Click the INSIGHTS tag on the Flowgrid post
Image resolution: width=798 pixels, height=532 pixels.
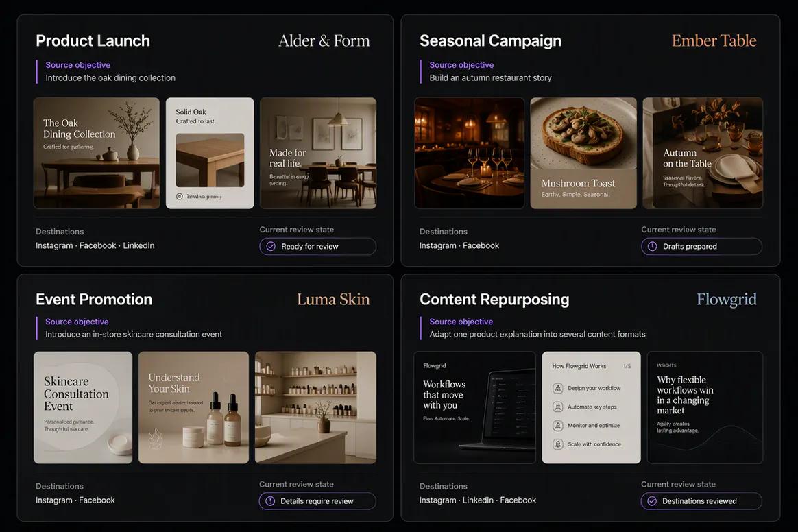pyautogui.click(x=666, y=365)
